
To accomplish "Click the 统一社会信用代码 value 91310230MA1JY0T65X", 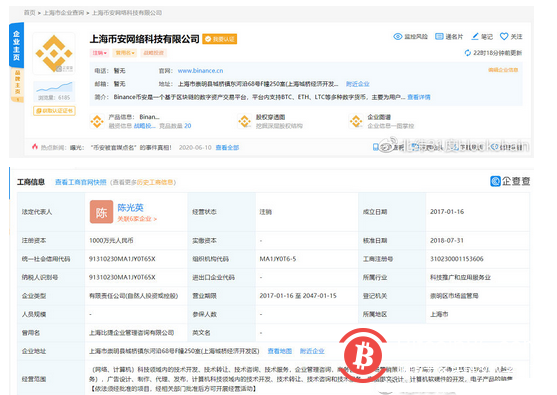I will tap(122, 259).
